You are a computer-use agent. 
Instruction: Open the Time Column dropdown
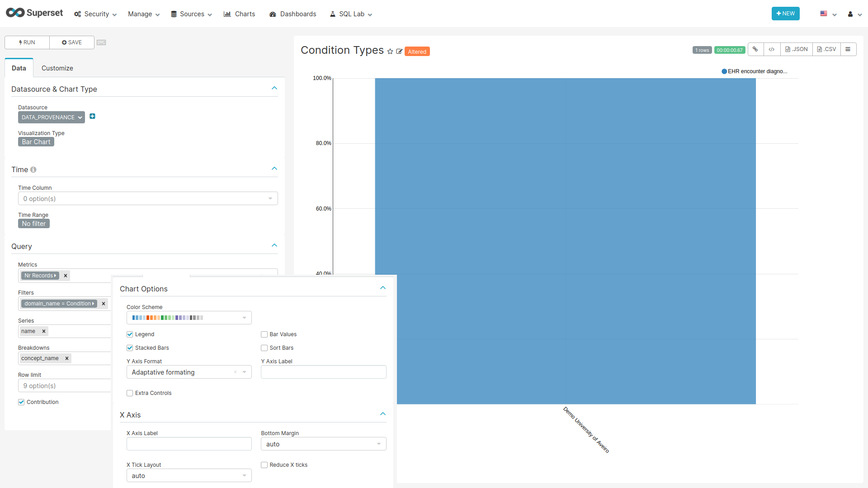click(148, 199)
